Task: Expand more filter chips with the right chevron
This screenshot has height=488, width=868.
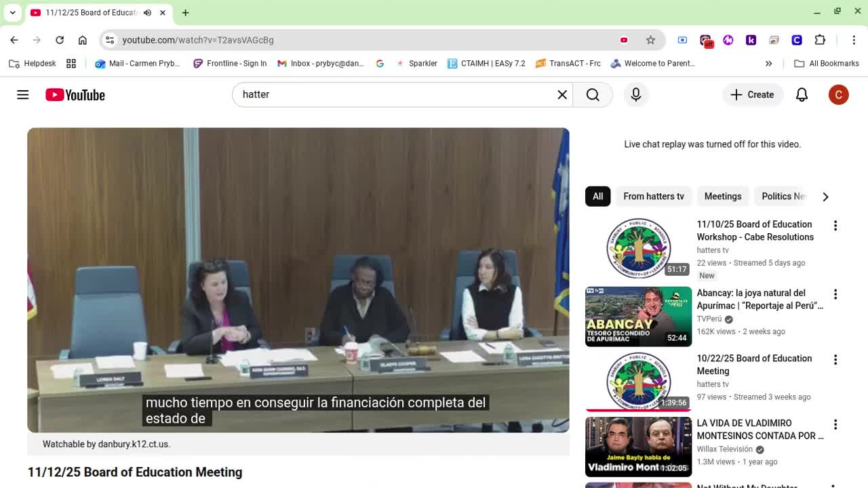Action: click(x=825, y=197)
